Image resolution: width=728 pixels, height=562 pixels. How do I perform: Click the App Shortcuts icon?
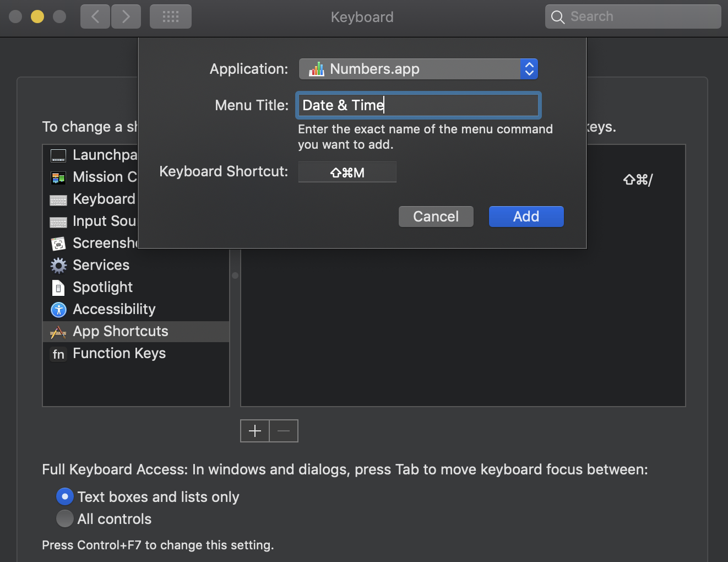pos(58,332)
